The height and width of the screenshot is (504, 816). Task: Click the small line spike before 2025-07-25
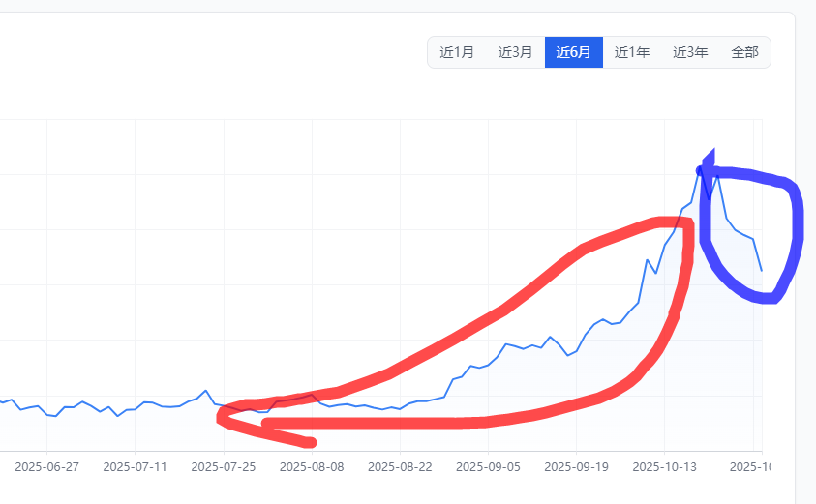click(205, 391)
